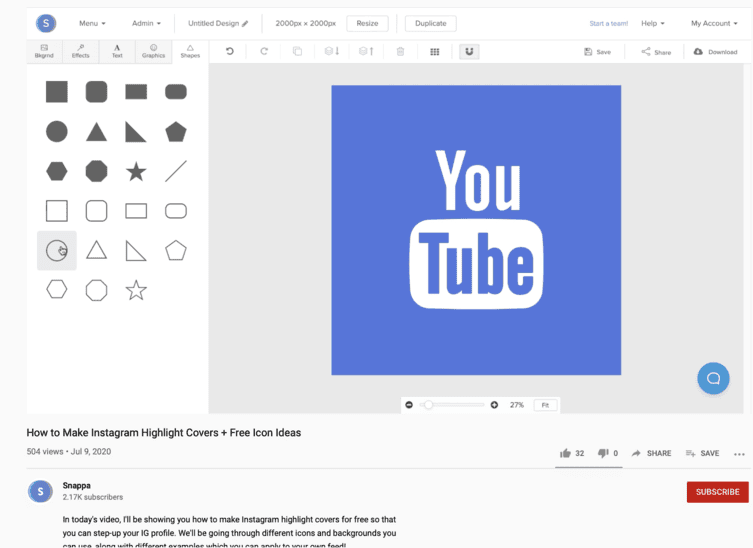Image resolution: width=753 pixels, height=548 pixels.
Task: Bring the layer forward
Action: [x=366, y=51]
